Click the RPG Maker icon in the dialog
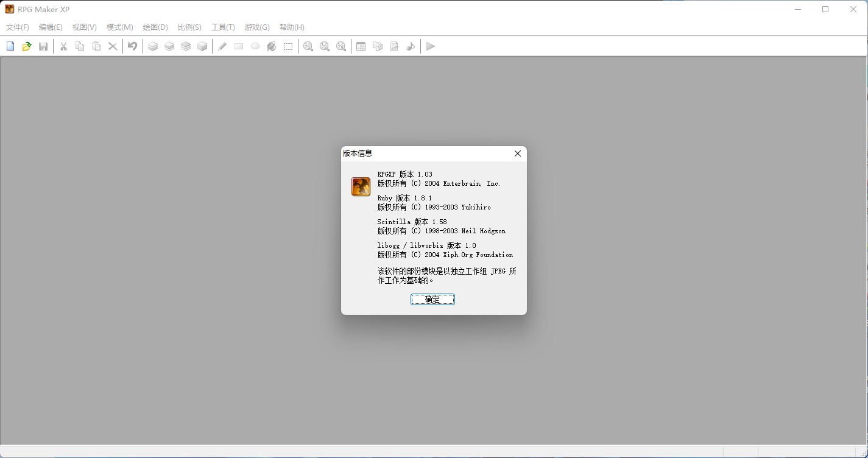The image size is (868, 458). tap(361, 186)
